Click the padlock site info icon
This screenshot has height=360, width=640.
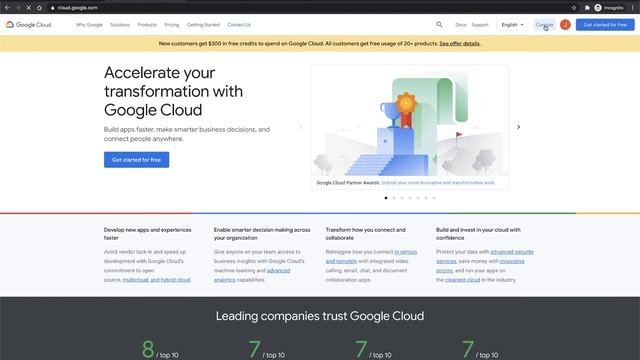[x=52, y=8]
